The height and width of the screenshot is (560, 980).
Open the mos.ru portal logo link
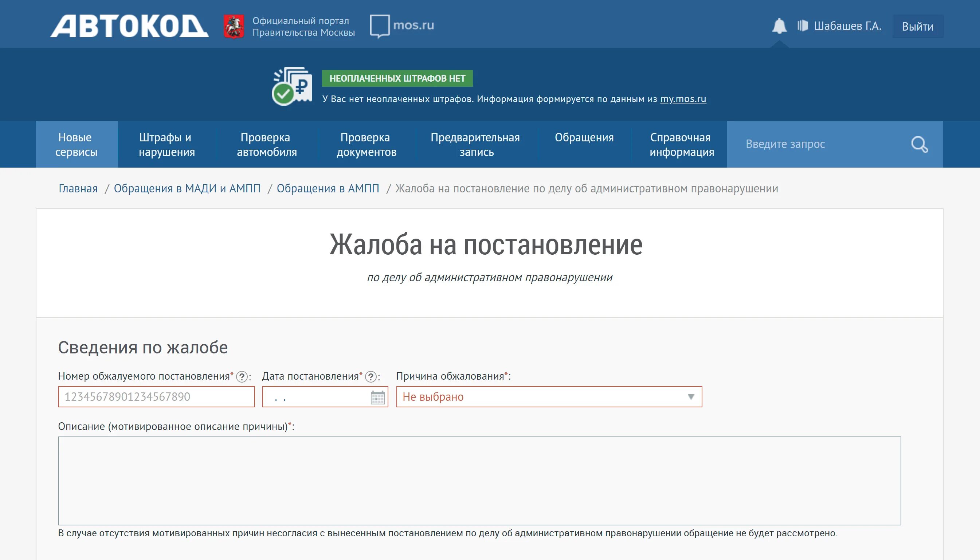click(x=402, y=26)
